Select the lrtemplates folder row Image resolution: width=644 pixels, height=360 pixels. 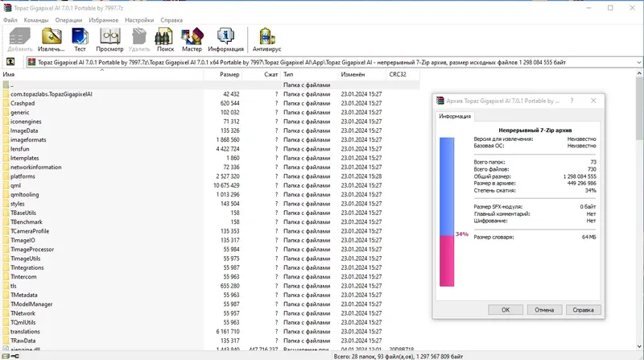210,158
